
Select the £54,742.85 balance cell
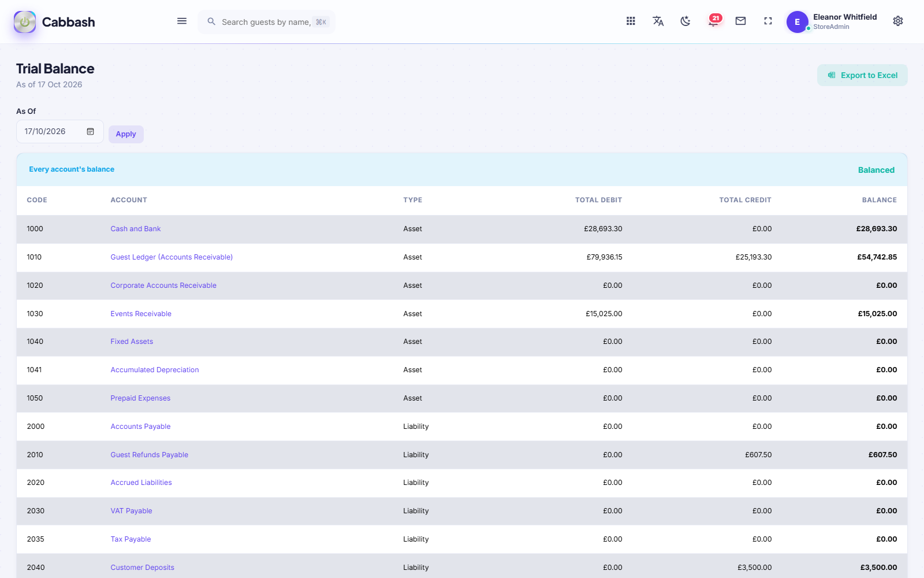877,257
